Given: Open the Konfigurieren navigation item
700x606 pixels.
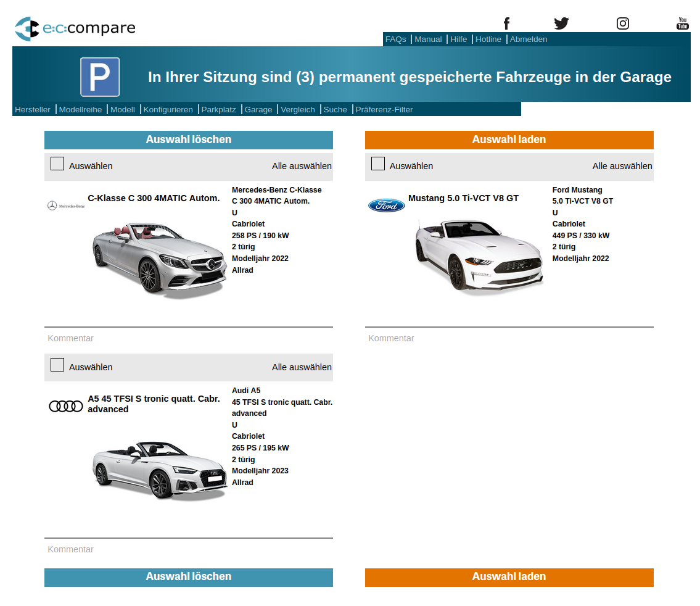Looking at the screenshot, I should (168, 109).
